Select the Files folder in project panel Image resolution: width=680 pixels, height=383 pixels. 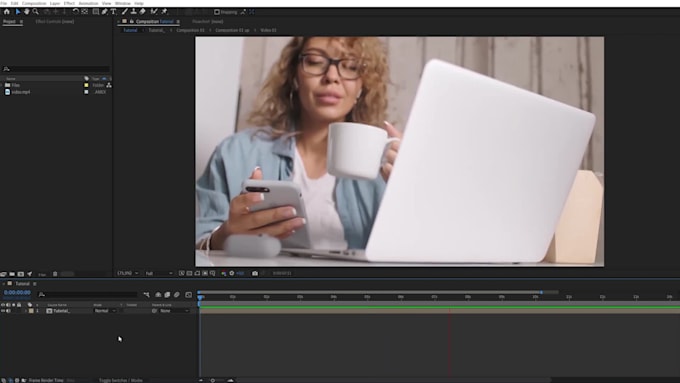[16, 85]
